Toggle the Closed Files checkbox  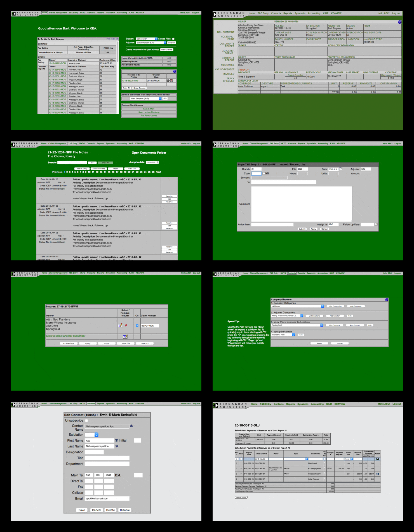(173, 39)
